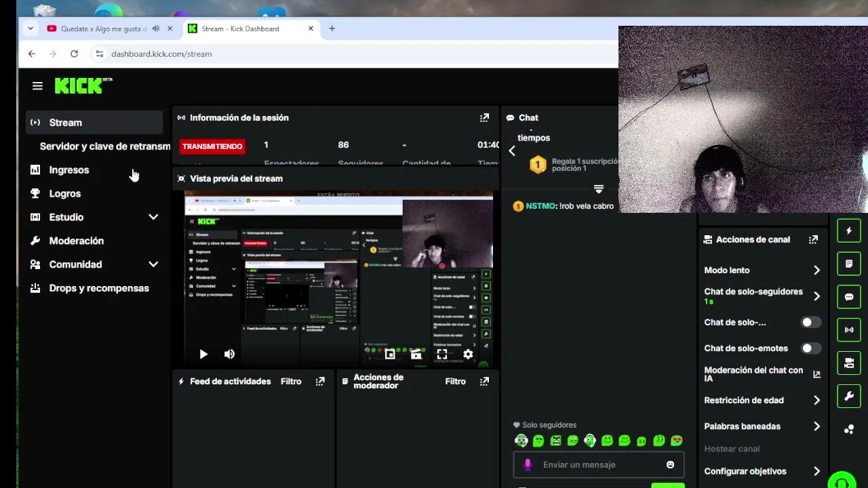Screen dimensions: 868x488
Task: Click the Solo seguidores label
Action: click(x=545, y=425)
